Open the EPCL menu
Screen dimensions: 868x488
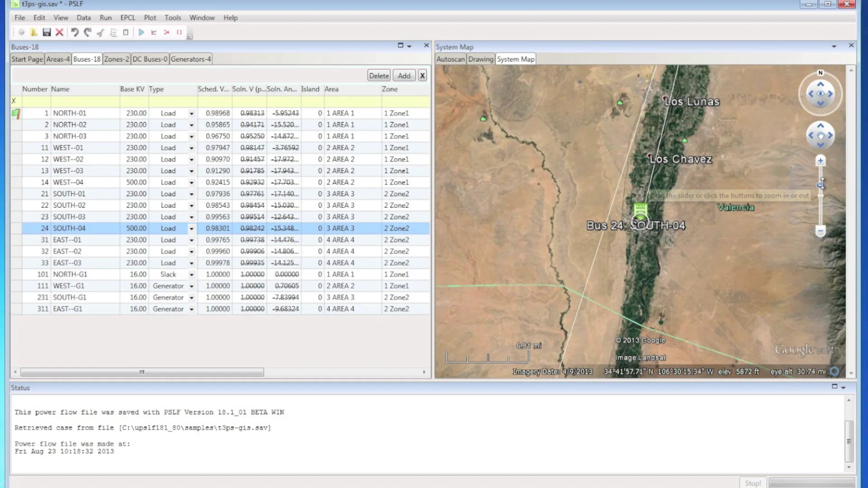pyautogui.click(x=128, y=18)
